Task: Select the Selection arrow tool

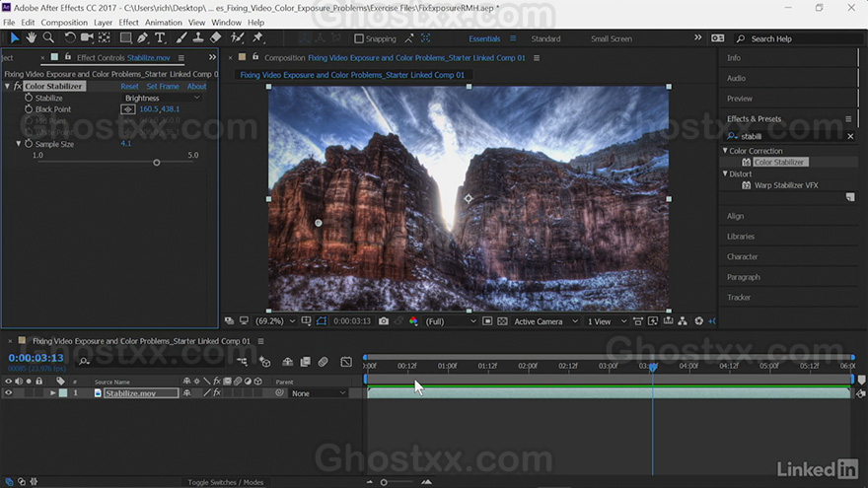Action: coord(15,37)
